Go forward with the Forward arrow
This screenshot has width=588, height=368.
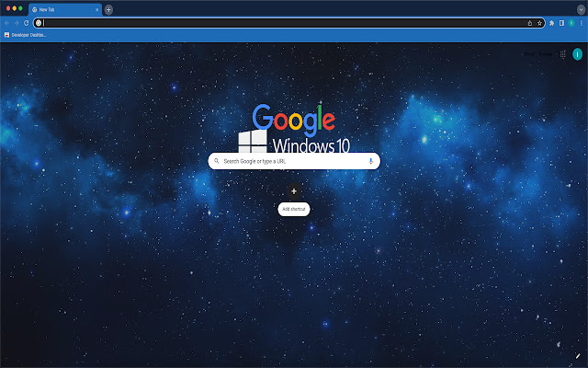click(17, 23)
